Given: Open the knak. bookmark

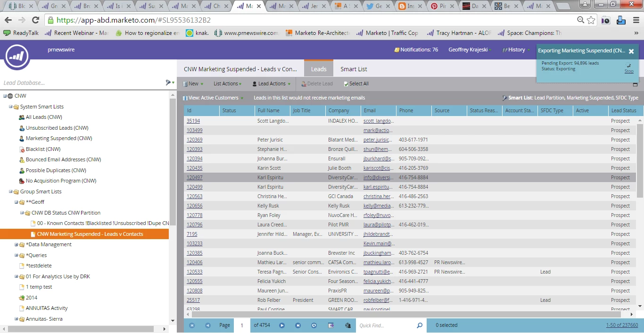Looking at the screenshot, I should [197, 33].
